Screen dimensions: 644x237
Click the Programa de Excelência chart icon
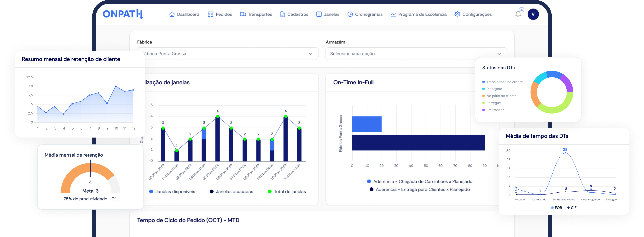[393, 14]
